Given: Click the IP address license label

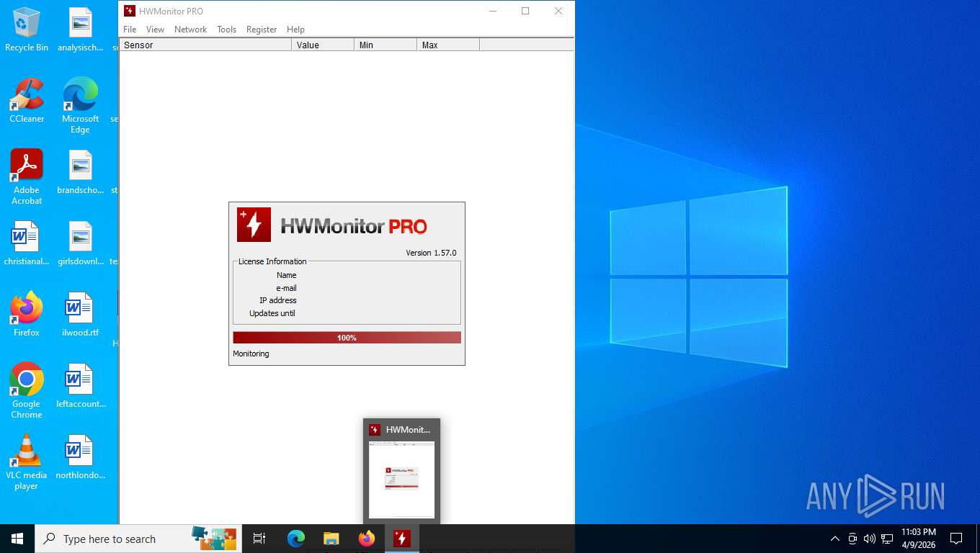Looking at the screenshot, I should click(x=278, y=300).
